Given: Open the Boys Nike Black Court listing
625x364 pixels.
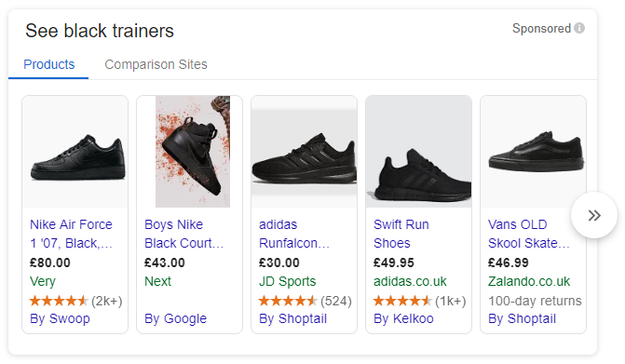Looking at the screenshot, I should tap(183, 234).
